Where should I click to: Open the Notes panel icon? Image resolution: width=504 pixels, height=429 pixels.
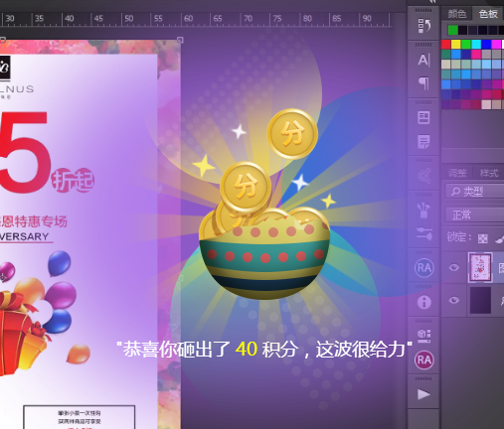click(423, 141)
